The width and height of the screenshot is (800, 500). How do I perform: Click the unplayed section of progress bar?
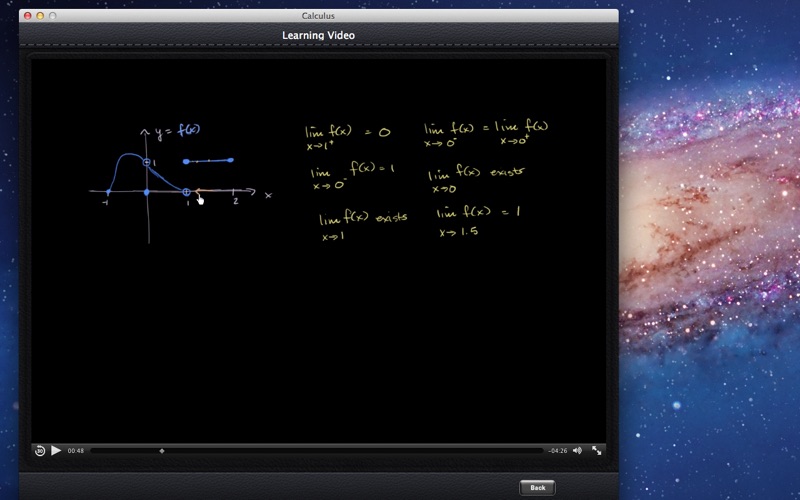click(354, 451)
